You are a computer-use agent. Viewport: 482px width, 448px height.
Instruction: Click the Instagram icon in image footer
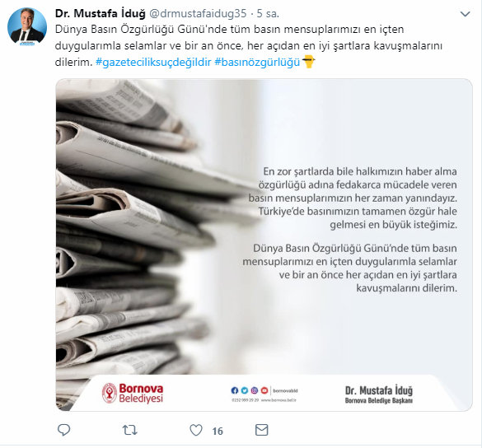[255, 390]
